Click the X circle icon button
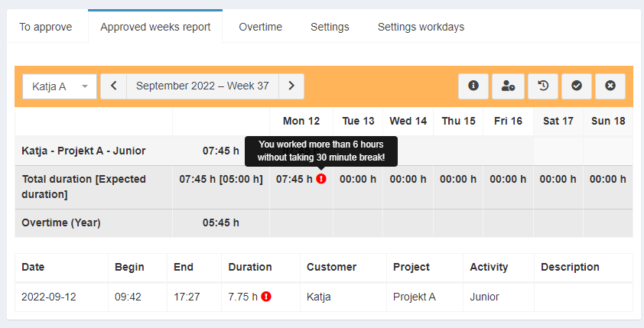Screen dimensions: 644x328 tap(610, 86)
